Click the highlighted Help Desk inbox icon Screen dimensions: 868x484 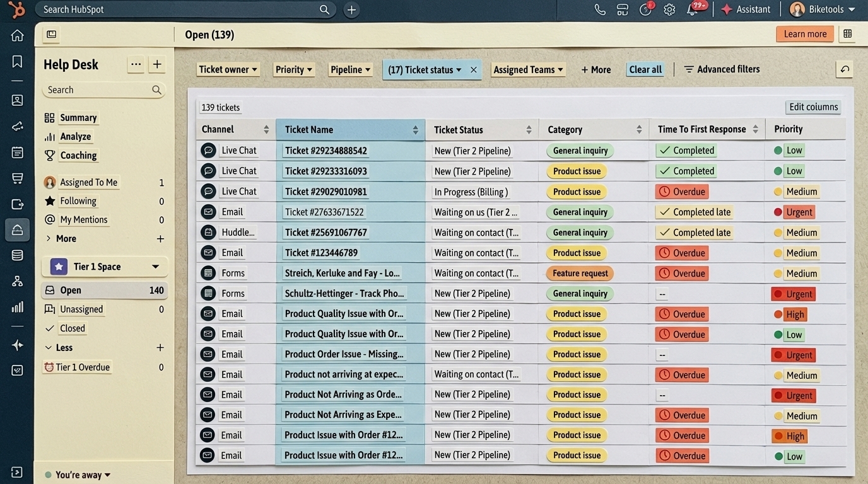pos(17,229)
